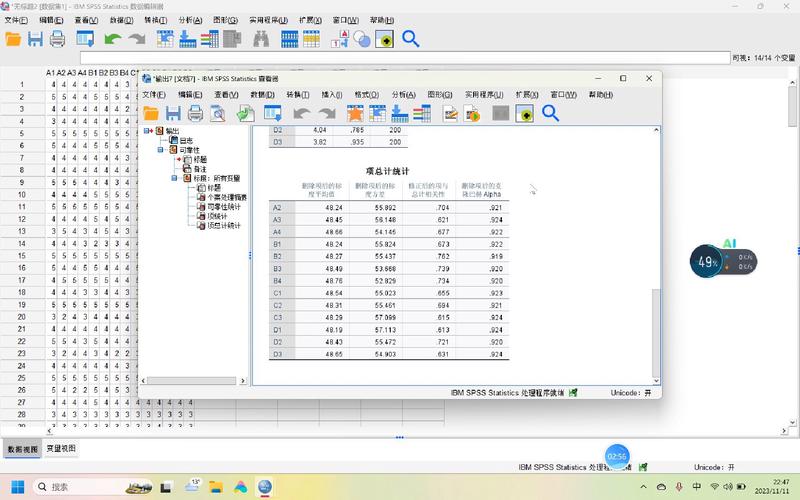Select 项统计 in output outline
Viewport: 800px width, 500px height.
point(217,216)
